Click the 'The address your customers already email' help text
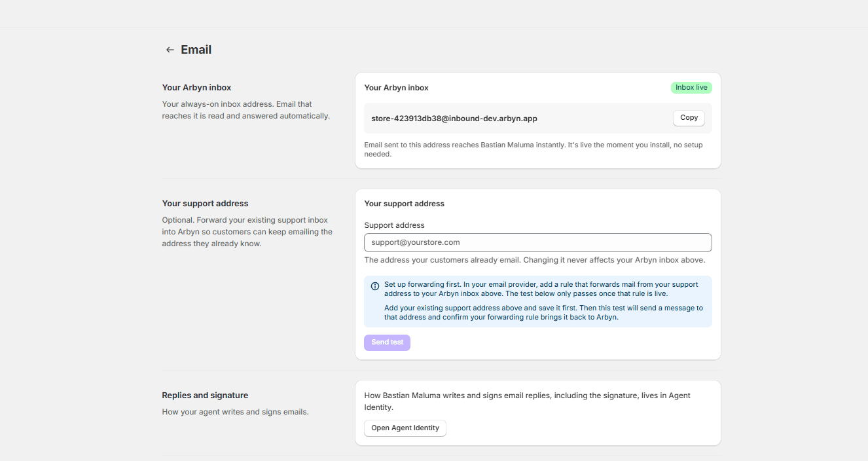The image size is (868, 461). click(535, 260)
